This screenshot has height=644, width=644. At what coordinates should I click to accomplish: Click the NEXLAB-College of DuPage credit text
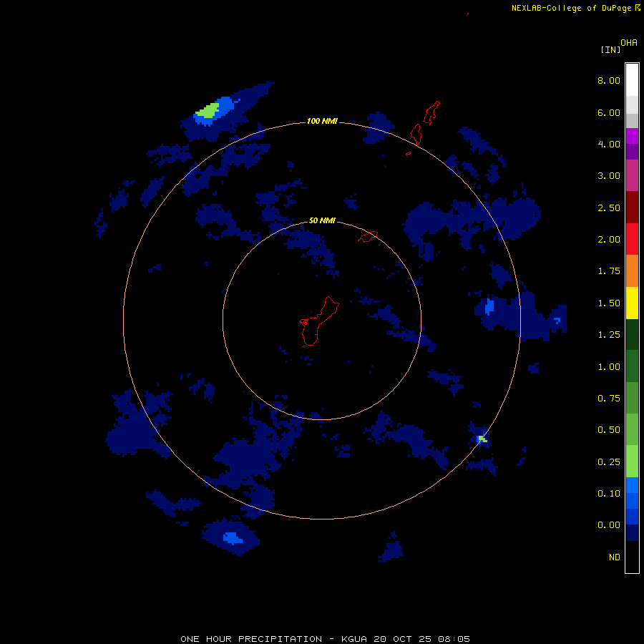tap(571, 8)
